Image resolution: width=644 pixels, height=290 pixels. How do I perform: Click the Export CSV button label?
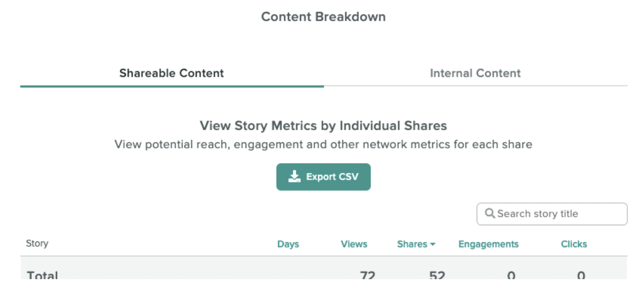coord(332,177)
